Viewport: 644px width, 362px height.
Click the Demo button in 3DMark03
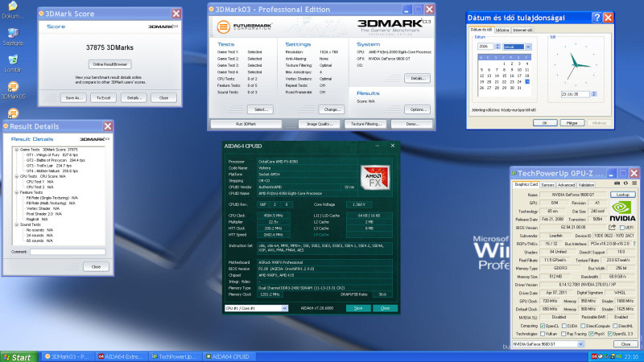(412, 124)
